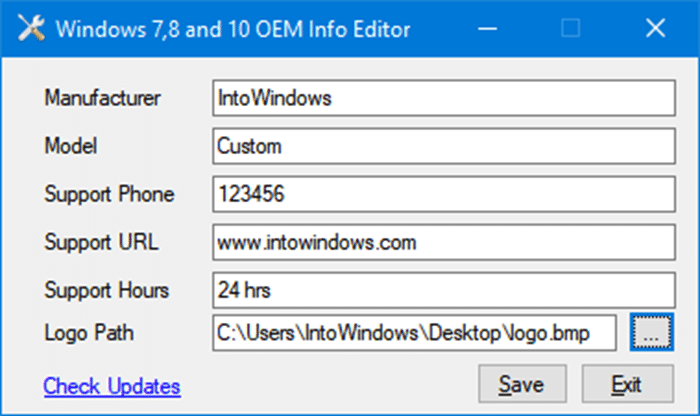Click the Model label text
Screen dimensions: 700x416
point(69,146)
